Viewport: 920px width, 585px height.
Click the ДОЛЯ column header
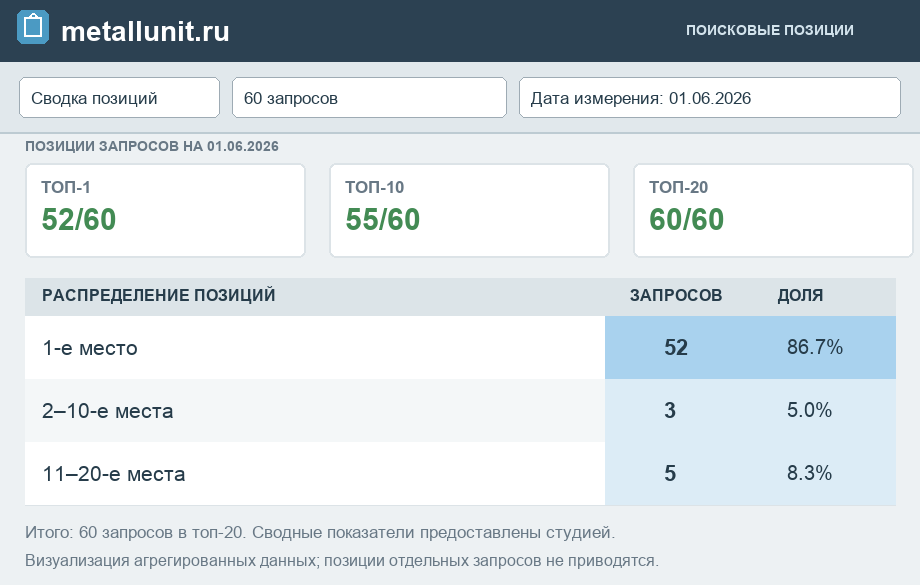800,295
